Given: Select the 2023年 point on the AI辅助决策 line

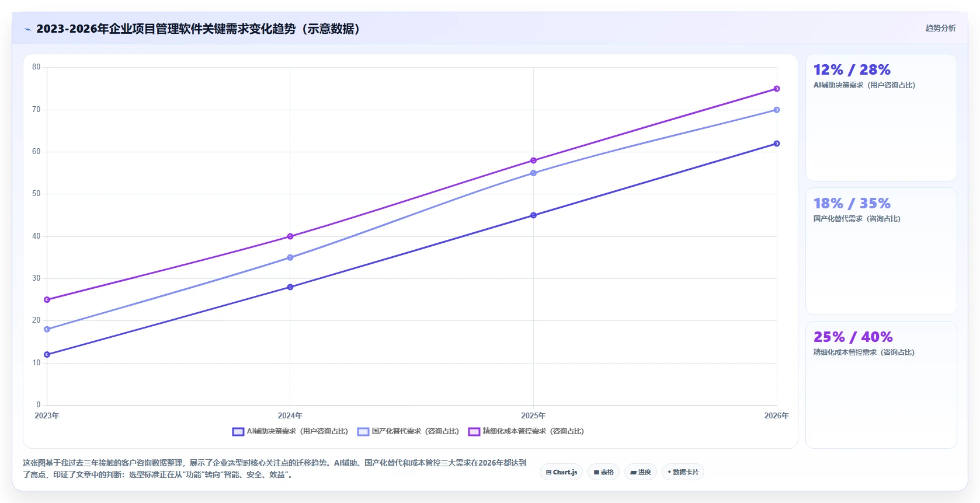Looking at the screenshot, I should click(x=47, y=355).
